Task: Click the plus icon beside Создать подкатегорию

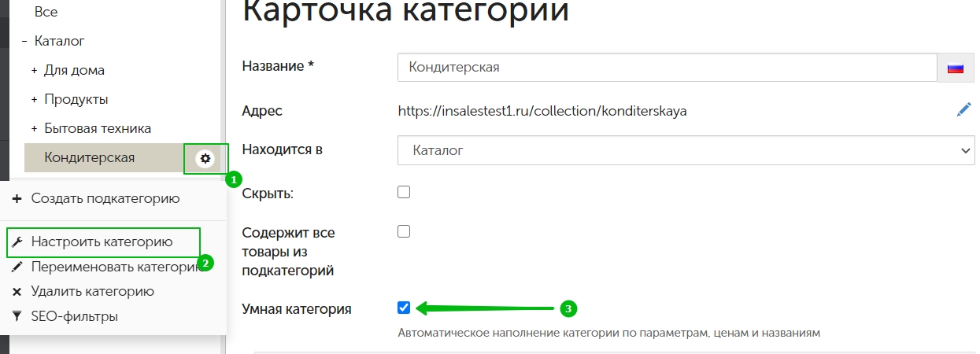Action: 17,199
